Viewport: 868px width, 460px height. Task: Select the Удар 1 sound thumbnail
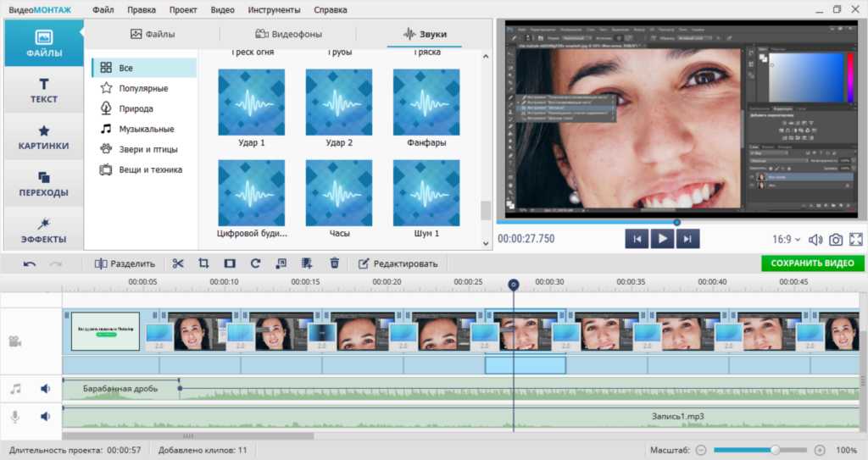click(x=251, y=103)
